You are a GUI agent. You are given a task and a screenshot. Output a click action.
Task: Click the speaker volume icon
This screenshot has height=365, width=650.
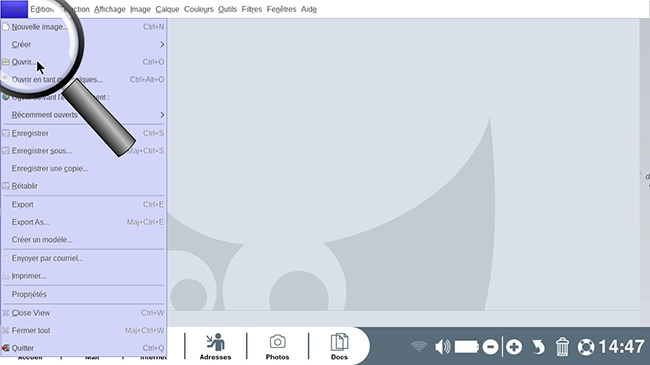pos(443,347)
